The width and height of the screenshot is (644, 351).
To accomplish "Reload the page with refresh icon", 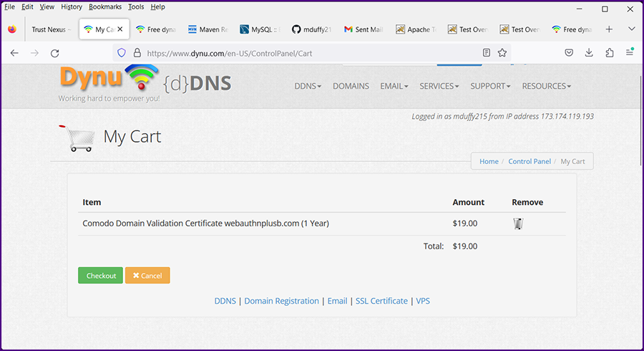I will 55,53.
